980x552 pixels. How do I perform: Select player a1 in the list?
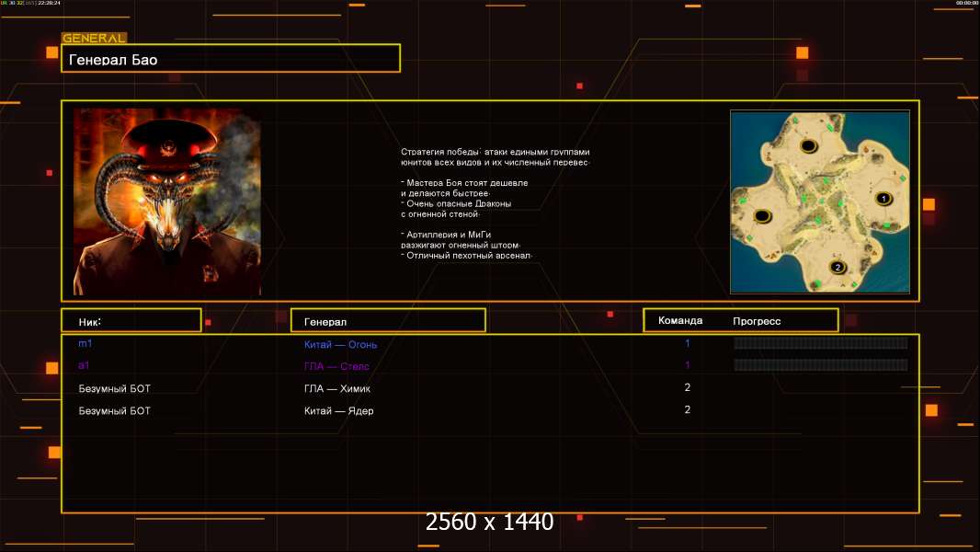(x=84, y=365)
